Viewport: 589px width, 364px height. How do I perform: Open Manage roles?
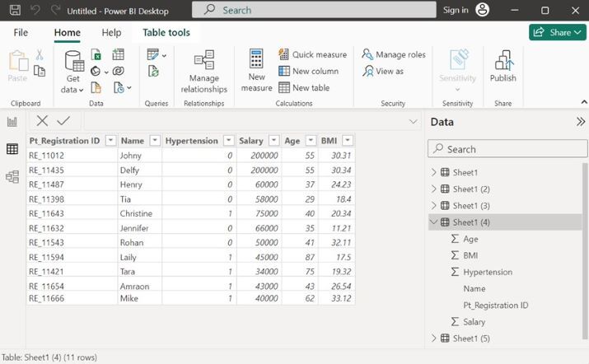[394, 55]
